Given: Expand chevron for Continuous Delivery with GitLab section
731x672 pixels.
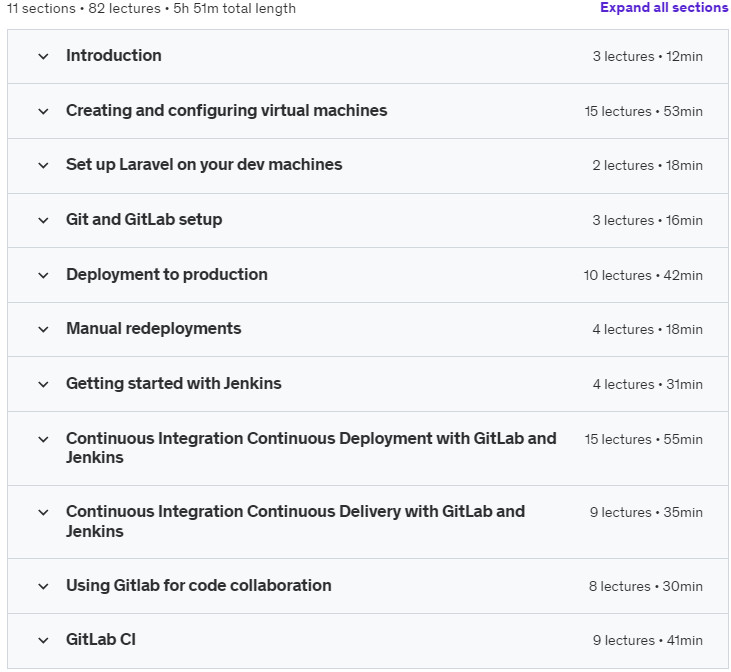Looking at the screenshot, I should click(x=43, y=513).
